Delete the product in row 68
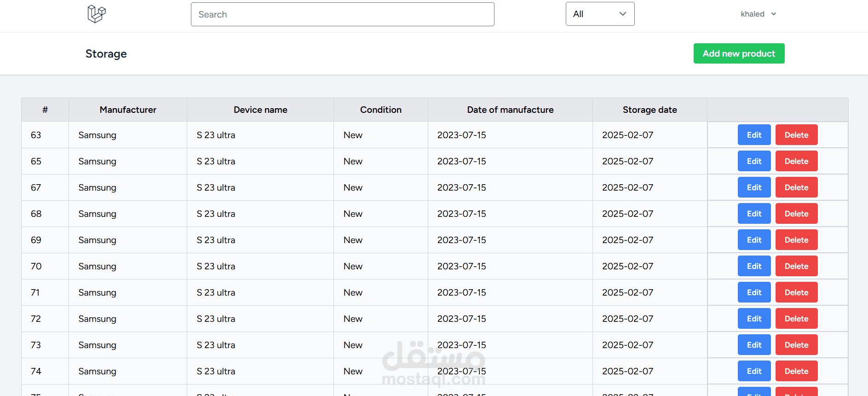Viewport: 868px width, 396px height. (796, 214)
